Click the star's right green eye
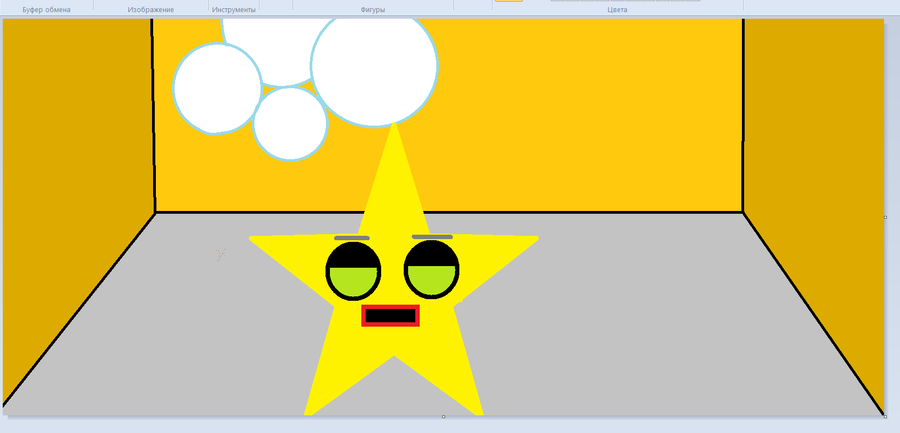Screen dimensions: 900x433 (432, 269)
